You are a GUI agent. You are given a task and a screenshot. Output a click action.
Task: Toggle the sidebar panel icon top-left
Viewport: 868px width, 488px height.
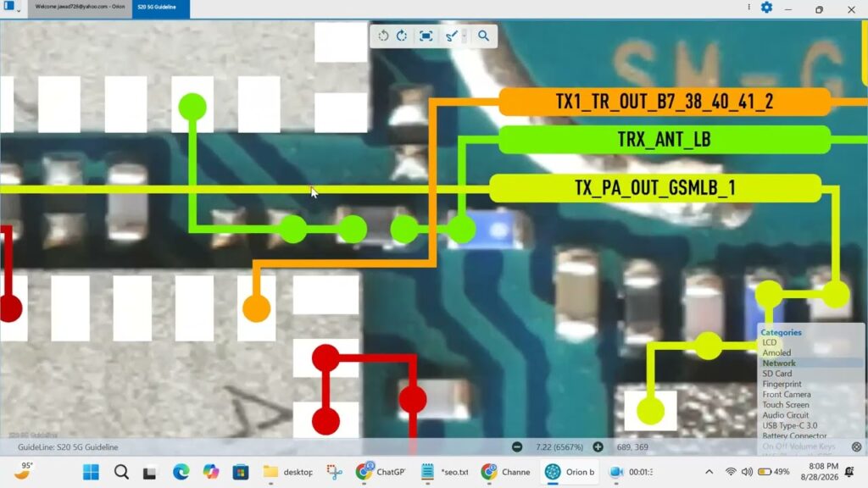(9, 6)
